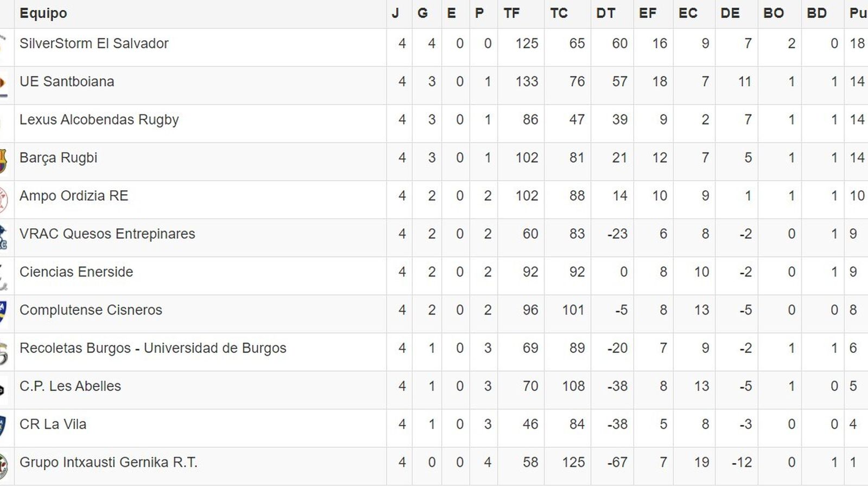The width and height of the screenshot is (868, 488).
Task: Open SilverStorm El Salvador team name
Action: (94, 43)
